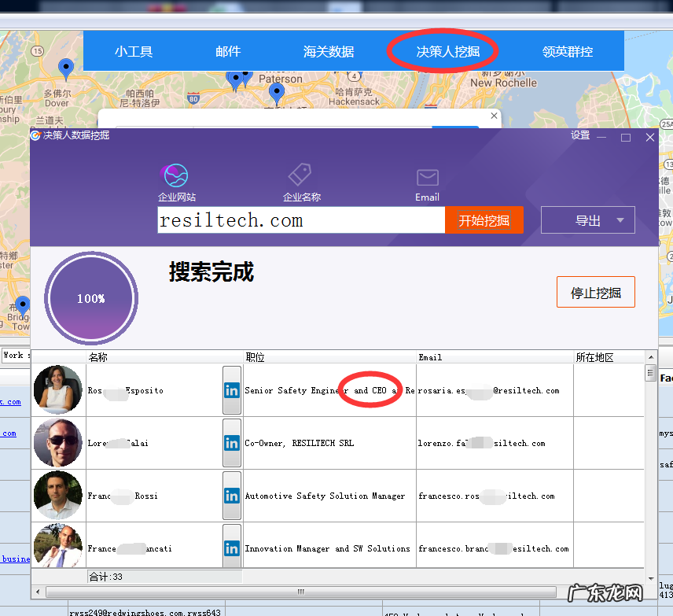Open the 决策人挖掘 tab
The height and width of the screenshot is (616, 673).
click(x=447, y=52)
